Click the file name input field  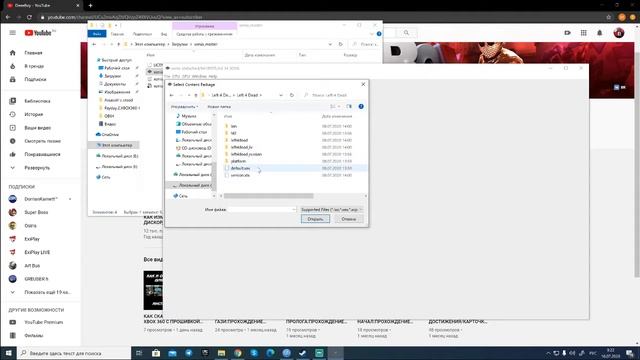262,209
